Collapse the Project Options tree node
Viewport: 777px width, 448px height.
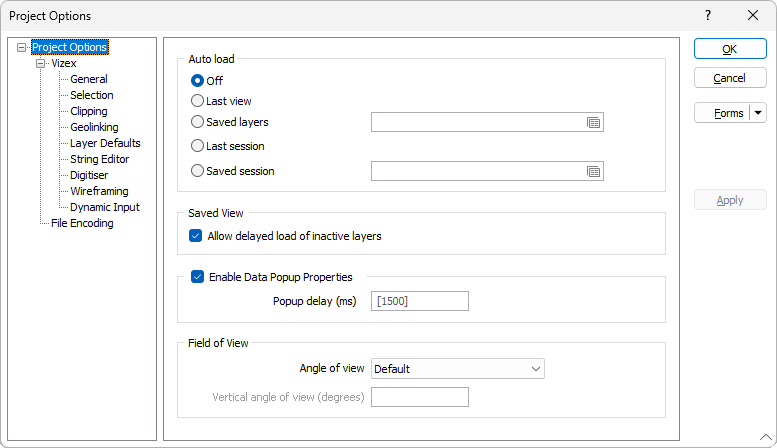[21, 48]
